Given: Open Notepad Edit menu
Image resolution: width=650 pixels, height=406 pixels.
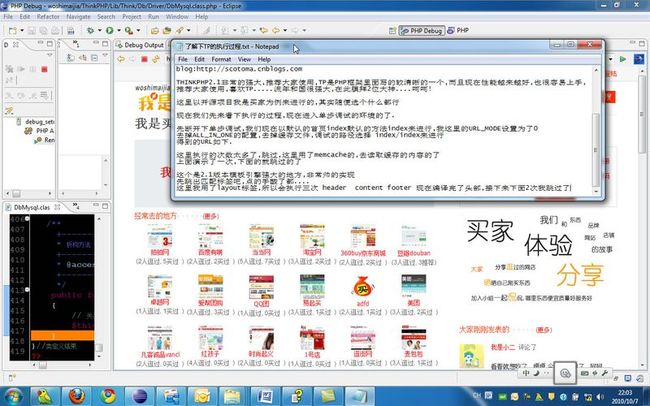Looking at the screenshot, I should click(x=199, y=59).
